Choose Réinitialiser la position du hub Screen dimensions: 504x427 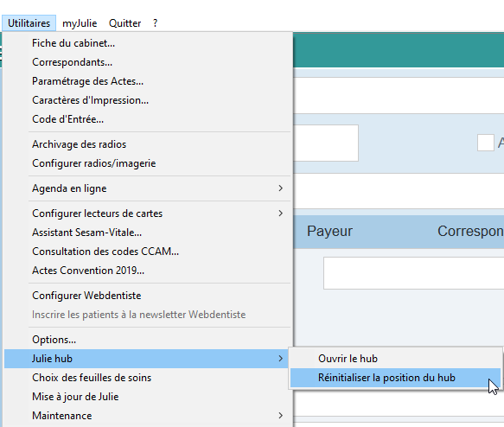(395, 378)
